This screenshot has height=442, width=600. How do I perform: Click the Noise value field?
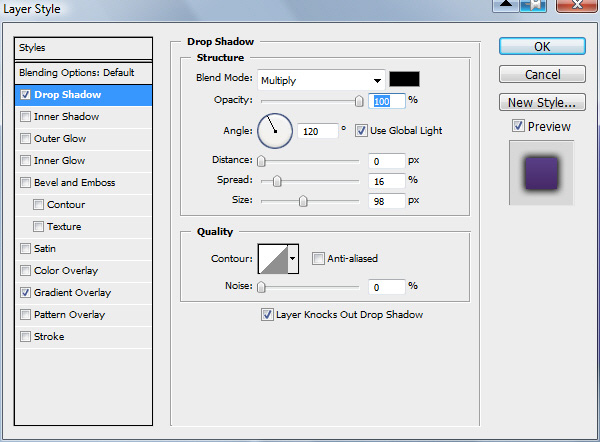click(x=386, y=287)
